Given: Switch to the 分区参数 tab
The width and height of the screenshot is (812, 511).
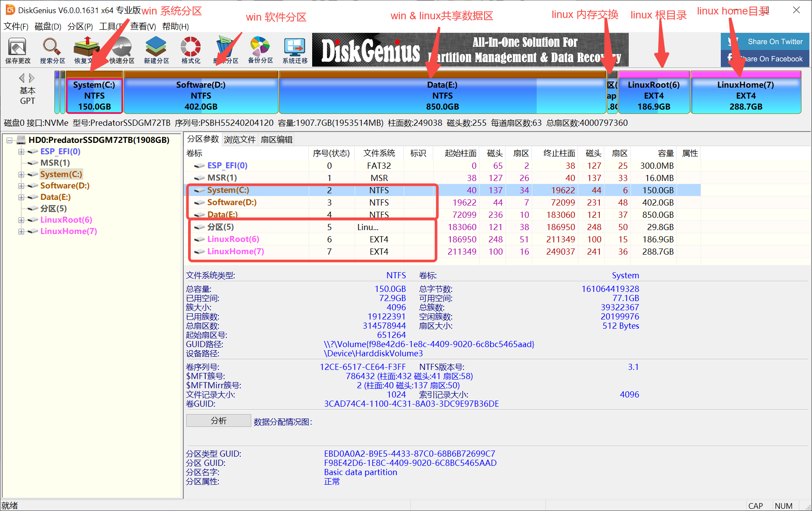Looking at the screenshot, I should point(203,139).
